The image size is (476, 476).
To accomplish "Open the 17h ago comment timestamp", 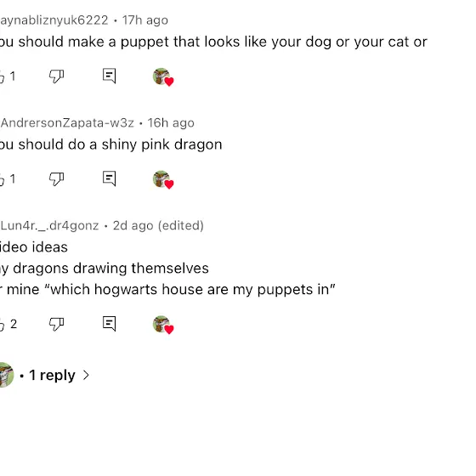I will [x=144, y=20].
